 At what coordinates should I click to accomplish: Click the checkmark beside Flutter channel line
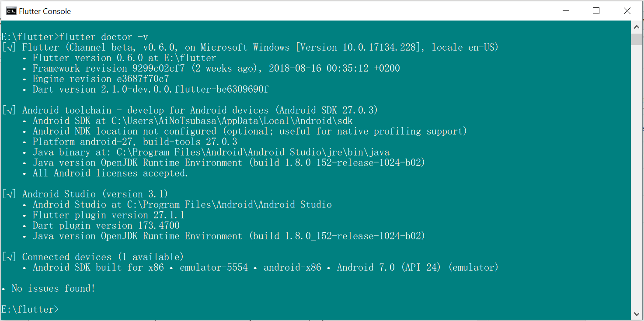coord(9,47)
